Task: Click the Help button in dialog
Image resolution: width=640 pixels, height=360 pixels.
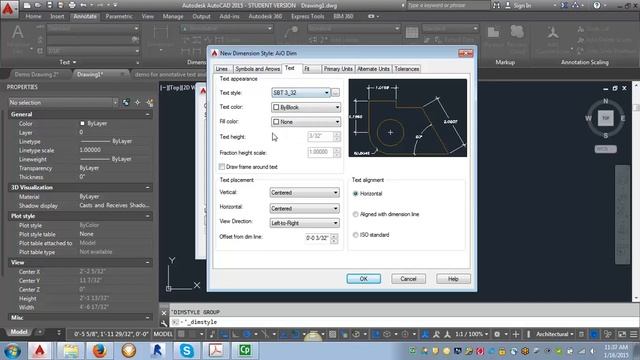Action: point(453,279)
